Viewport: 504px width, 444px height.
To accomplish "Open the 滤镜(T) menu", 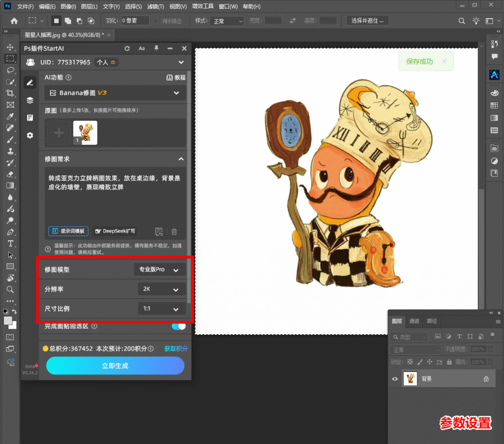I will tap(156, 6).
